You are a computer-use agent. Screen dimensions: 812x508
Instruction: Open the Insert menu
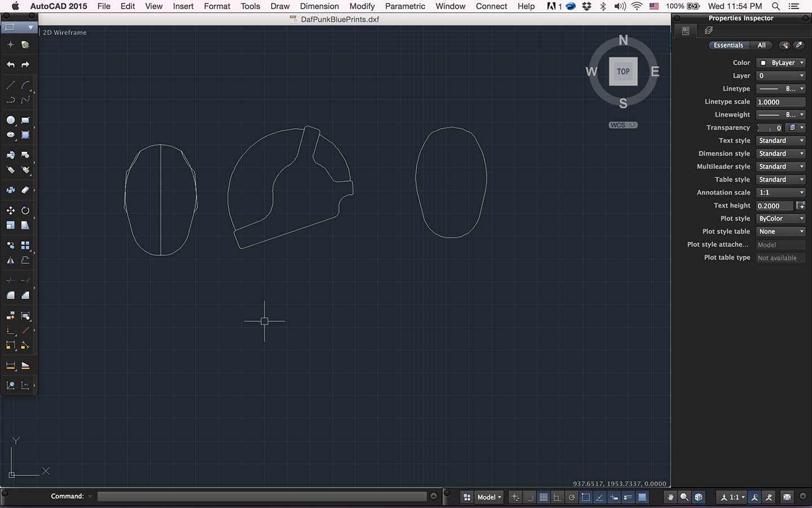click(x=183, y=6)
